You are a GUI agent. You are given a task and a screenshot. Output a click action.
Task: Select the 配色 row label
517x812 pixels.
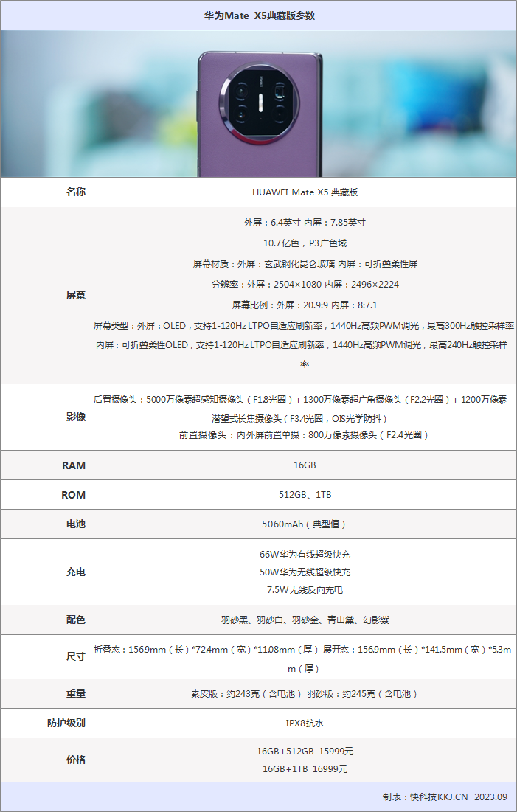[x=76, y=620]
